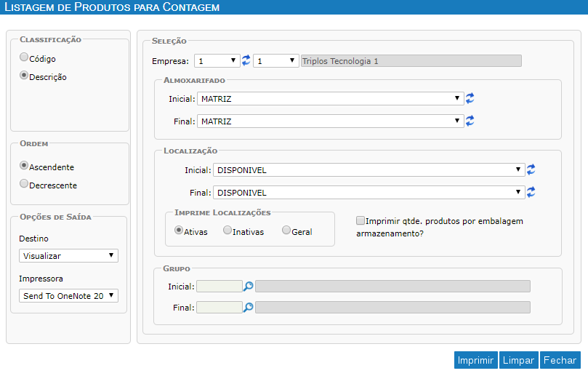Search for the Grupo Final using the magnifier
The width and height of the screenshot is (588, 376).
click(x=249, y=308)
